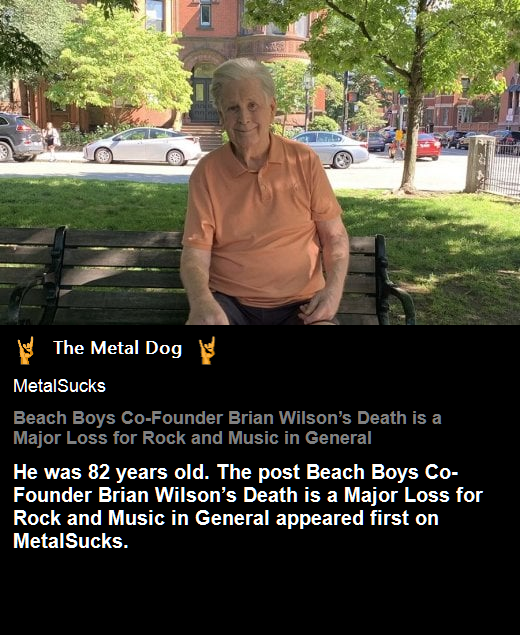Screen dimensions: 520x635
Task: Click the right rock-hand emoji icon
Action: [207, 350]
